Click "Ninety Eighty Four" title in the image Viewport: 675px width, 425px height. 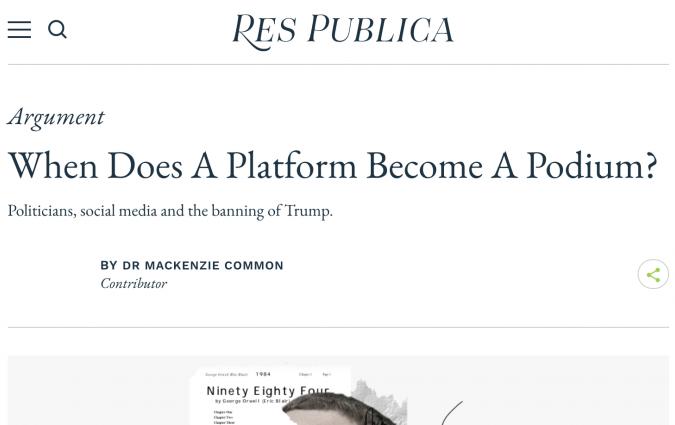click(x=267, y=391)
